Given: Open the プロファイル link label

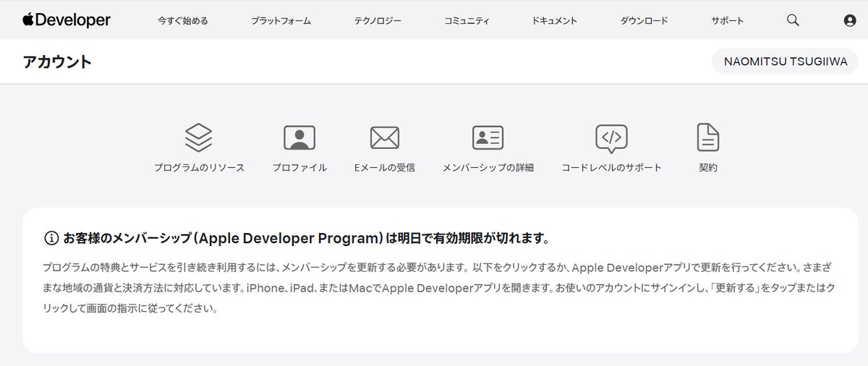Looking at the screenshot, I should coord(299,168).
